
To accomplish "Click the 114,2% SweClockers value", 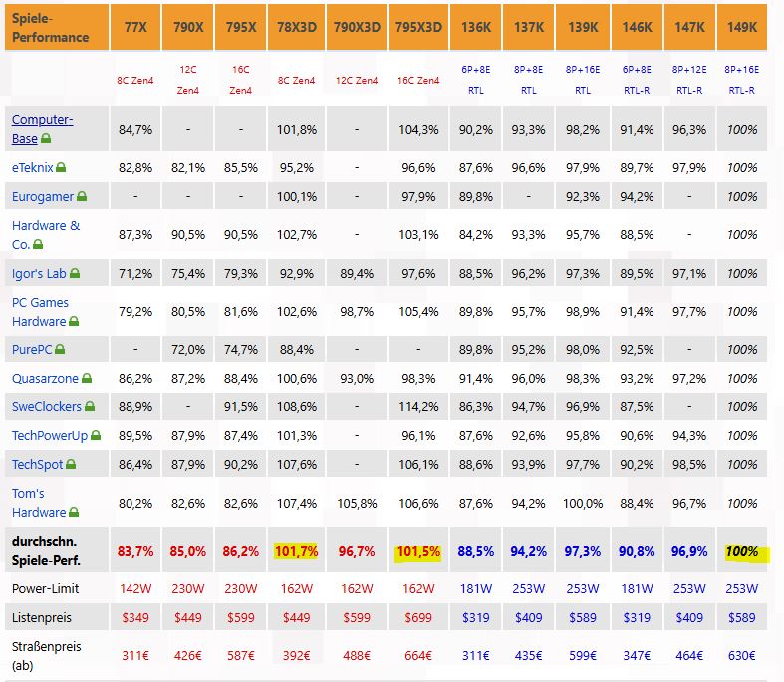I will pos(418,406).
